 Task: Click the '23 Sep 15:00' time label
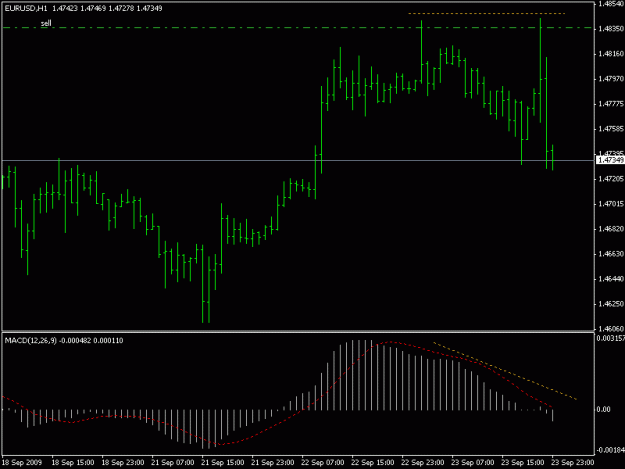[x=523, y=462]
